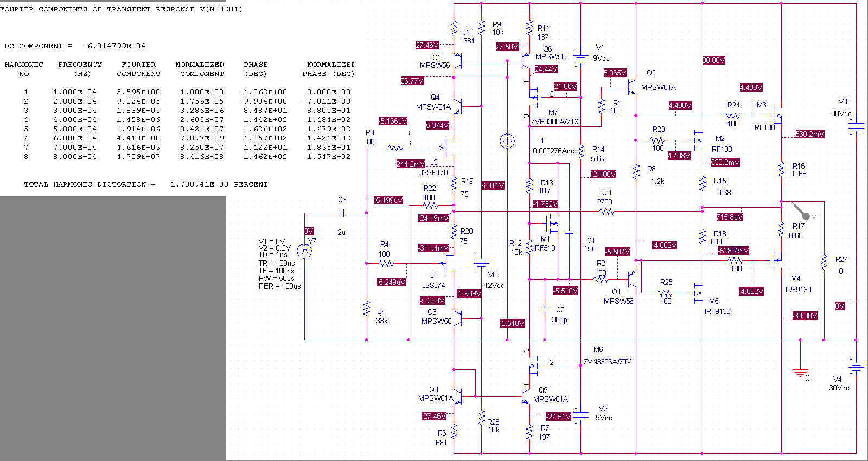Screen dimensions: 868x461
Task: Click resistor R9 10k symbol
Action: (x=481, y=28)
